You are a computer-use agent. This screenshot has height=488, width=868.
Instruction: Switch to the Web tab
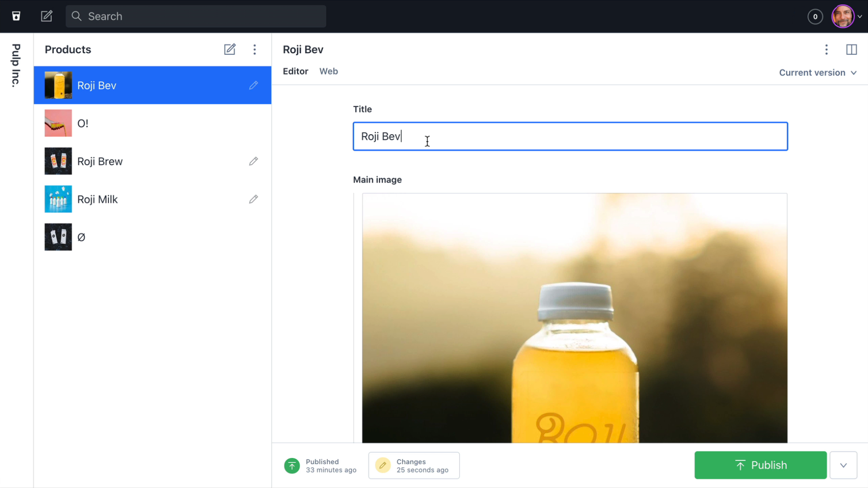[329, 71]
